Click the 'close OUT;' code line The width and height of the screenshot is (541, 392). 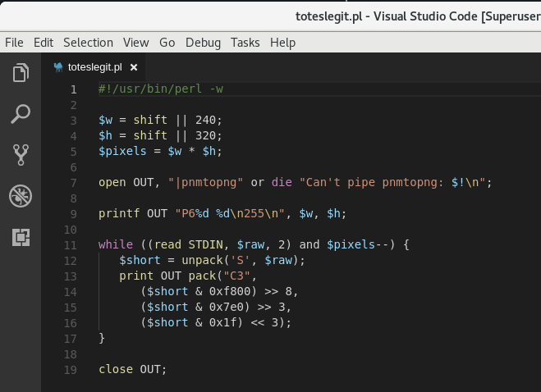132,369
